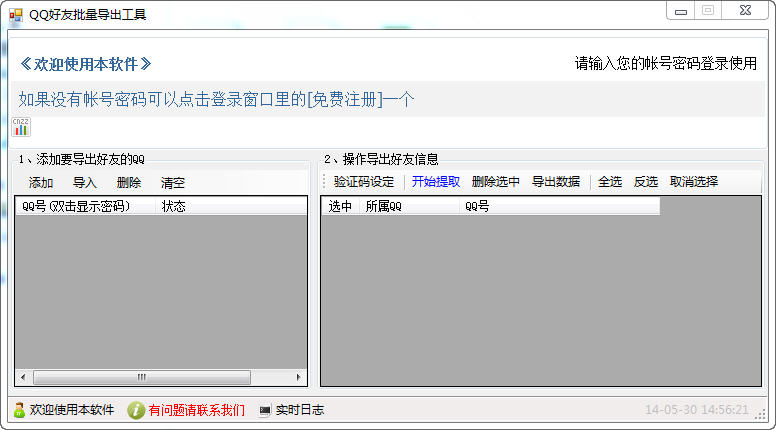Click the left arrow of horizontal scrollbar
776x430 pixels.
pos(23,378)
